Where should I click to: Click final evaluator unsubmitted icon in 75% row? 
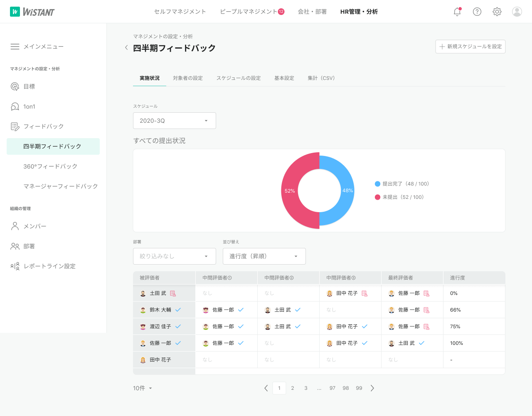point(426,327)
